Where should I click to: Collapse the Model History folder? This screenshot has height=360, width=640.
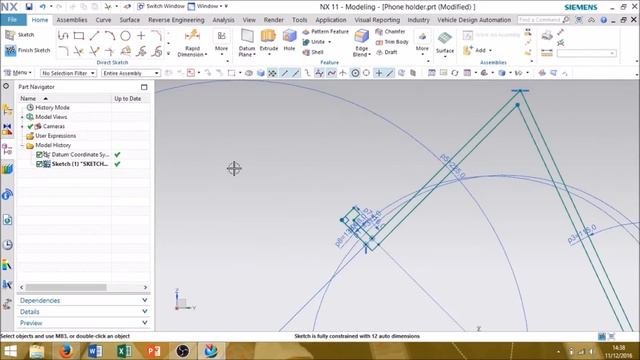(22, 145)
